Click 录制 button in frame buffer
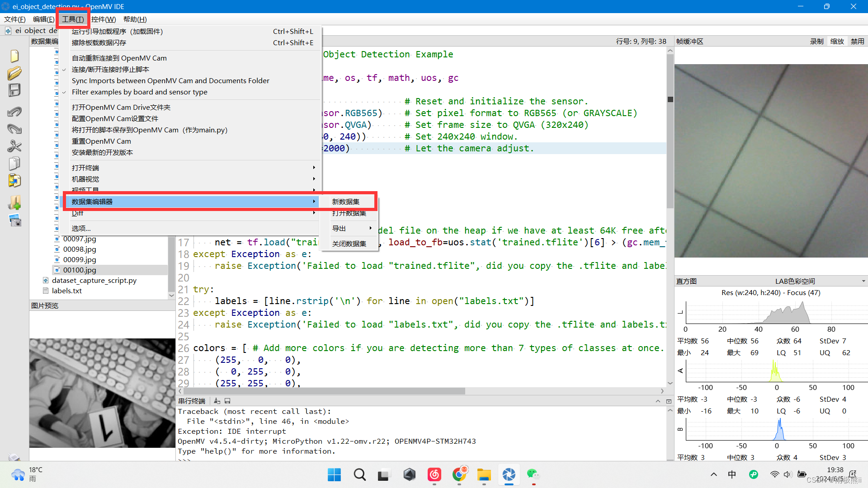Image resolution: width=868 pixels, height=488 pixels. click(x=816, y=41)
